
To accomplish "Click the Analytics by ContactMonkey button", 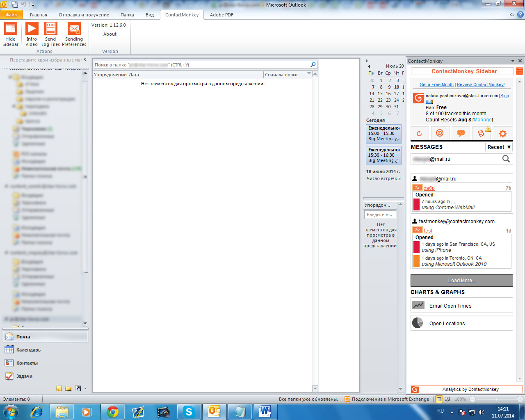I will (x=467, y=389).
